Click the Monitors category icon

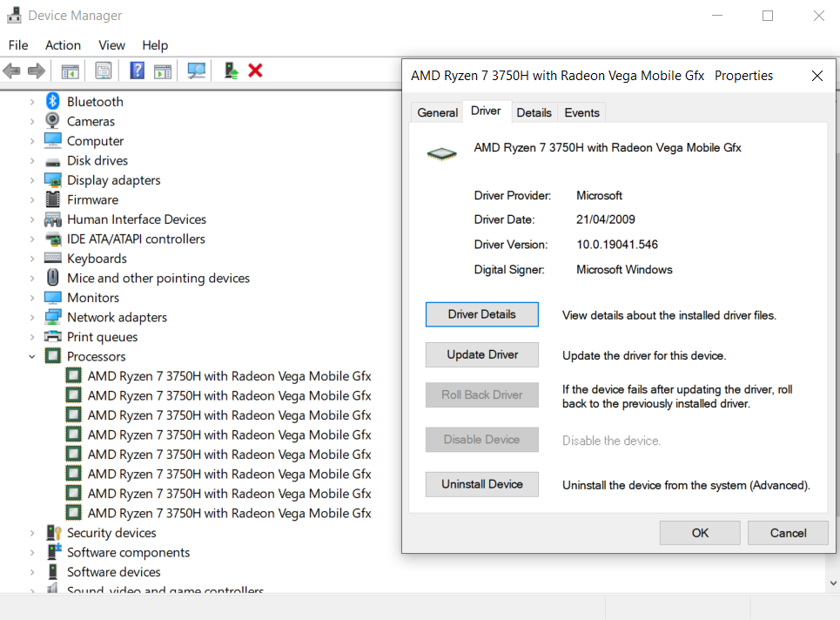tap(52, 298)
